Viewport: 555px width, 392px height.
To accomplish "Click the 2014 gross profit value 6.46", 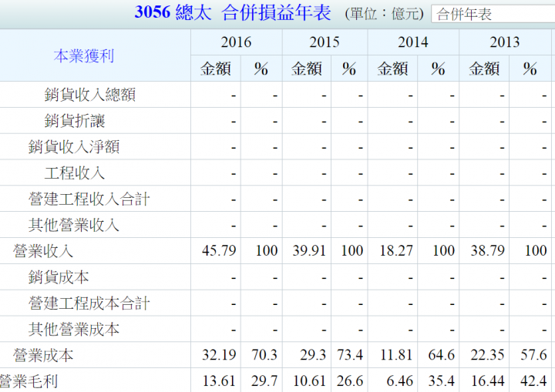I will tap(399, 381).
